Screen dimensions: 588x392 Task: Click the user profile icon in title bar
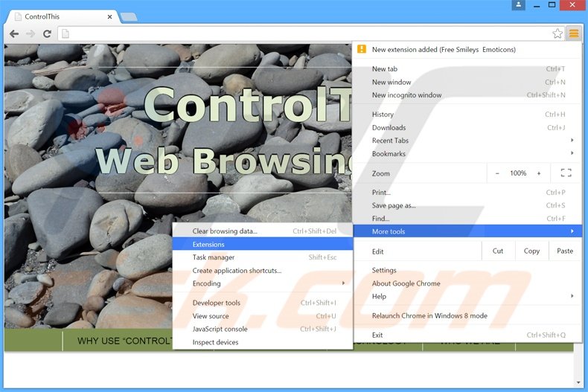pyautogui.click(x=518, y=5)
